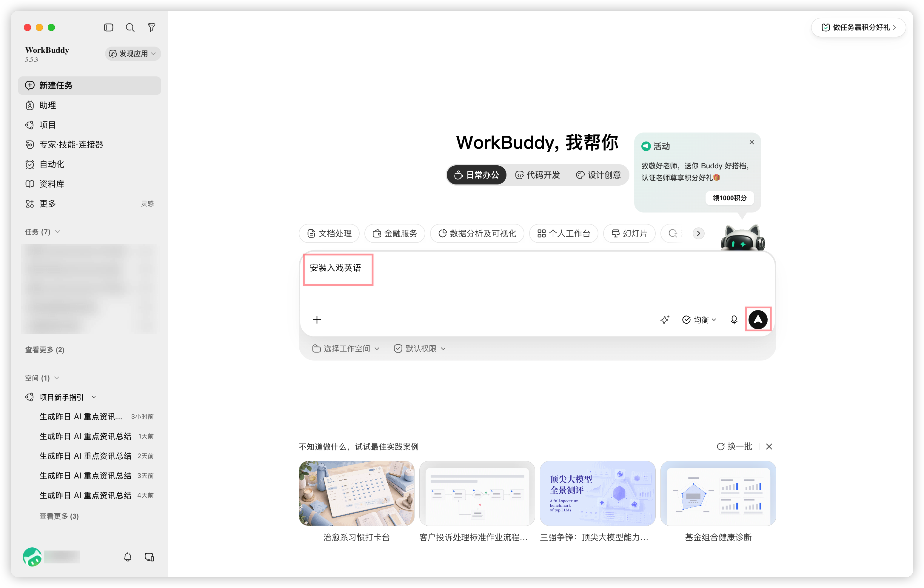Screen dimensions: 924x588
Task: Open the 均衡 mode dropdown
Action: click(x=699, y=320)
